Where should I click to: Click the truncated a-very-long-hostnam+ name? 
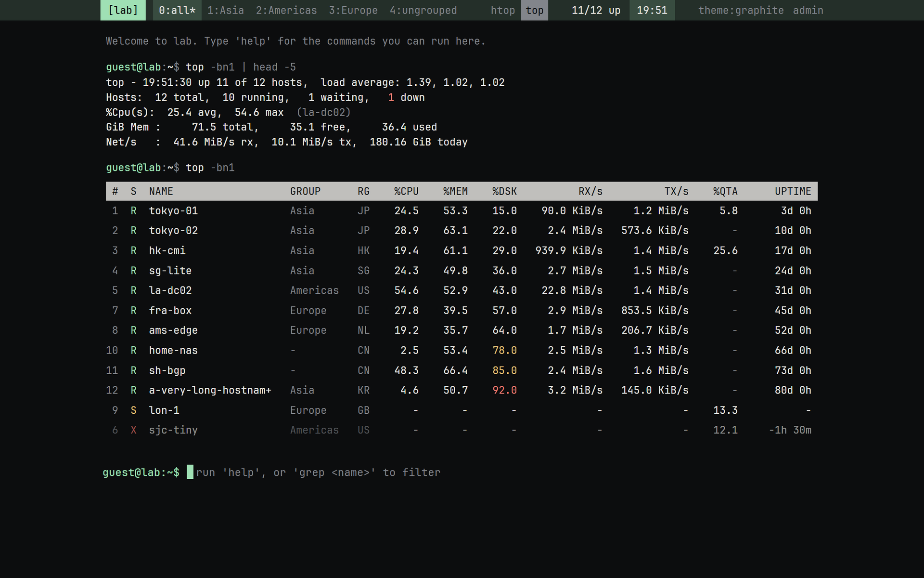click(210, 390)
